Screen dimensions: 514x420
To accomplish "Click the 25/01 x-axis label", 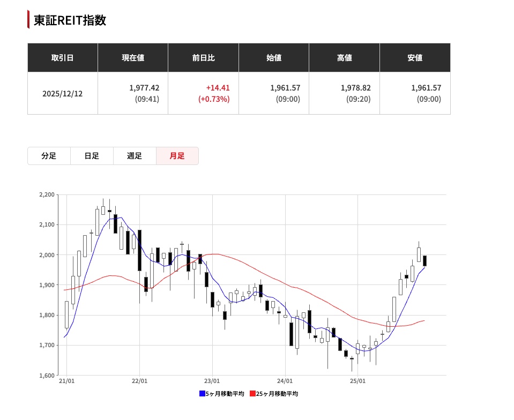I will [357, 381].
